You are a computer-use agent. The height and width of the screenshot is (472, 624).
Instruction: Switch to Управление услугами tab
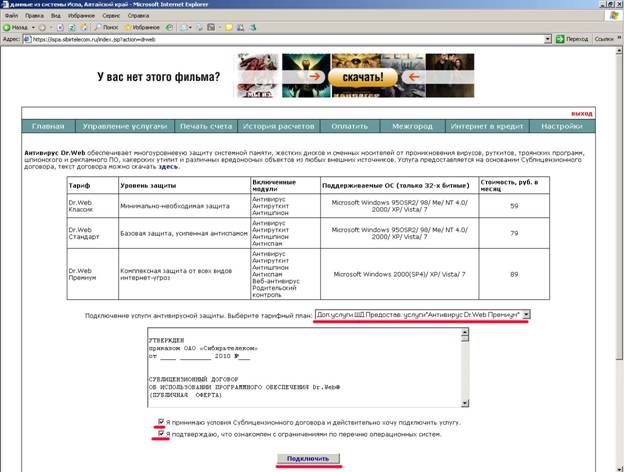pyautogui.click(x=125, y=126)
